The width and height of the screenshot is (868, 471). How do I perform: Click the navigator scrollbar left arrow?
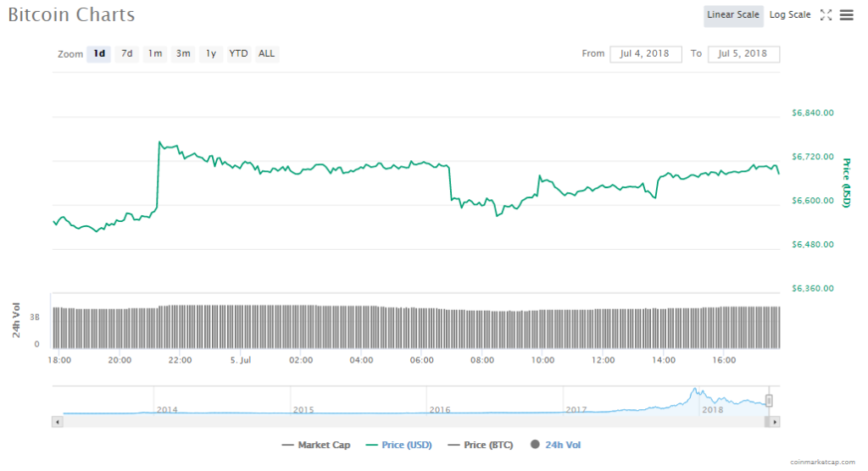click(58, 421)
